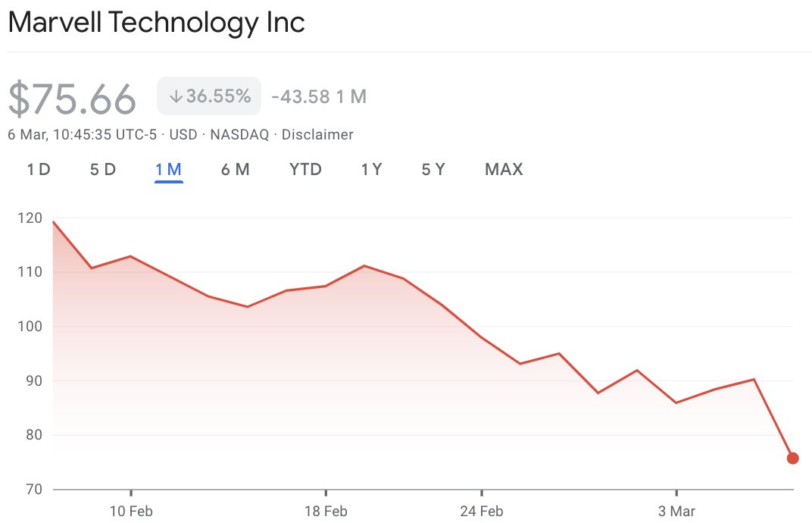The width and height of the screenshot is (812, 523).
Task: View the 5 Y price history
Action: [433, 170]
